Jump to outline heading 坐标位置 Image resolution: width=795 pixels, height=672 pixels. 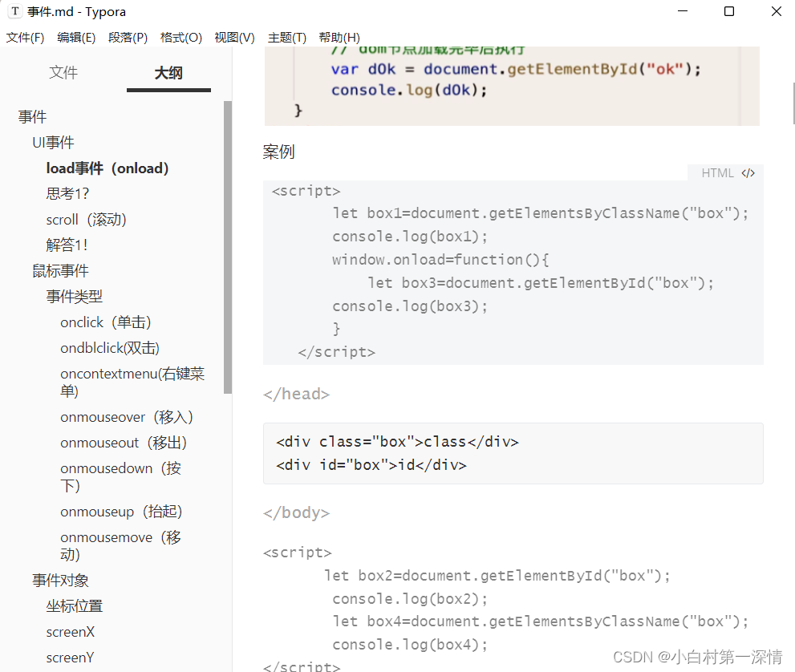click(x=75, y=606)
